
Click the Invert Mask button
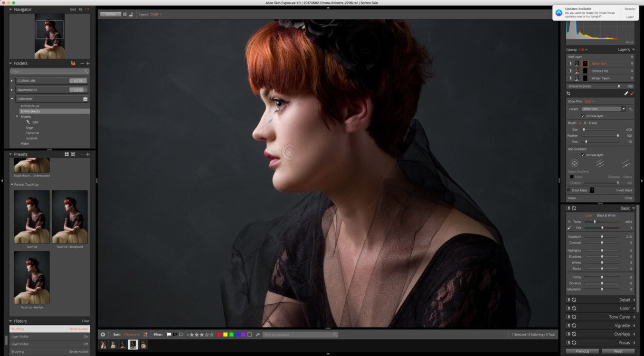[625, 190]
